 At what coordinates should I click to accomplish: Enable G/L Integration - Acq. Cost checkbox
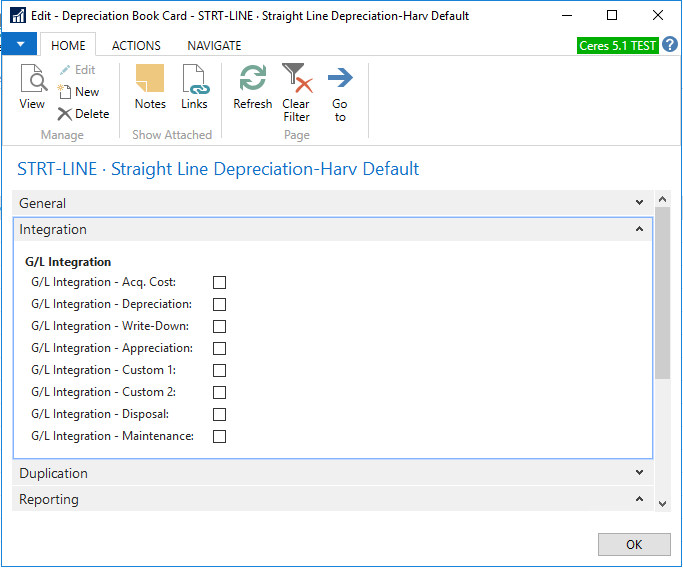pyautogui.click(x=220, y=283)
